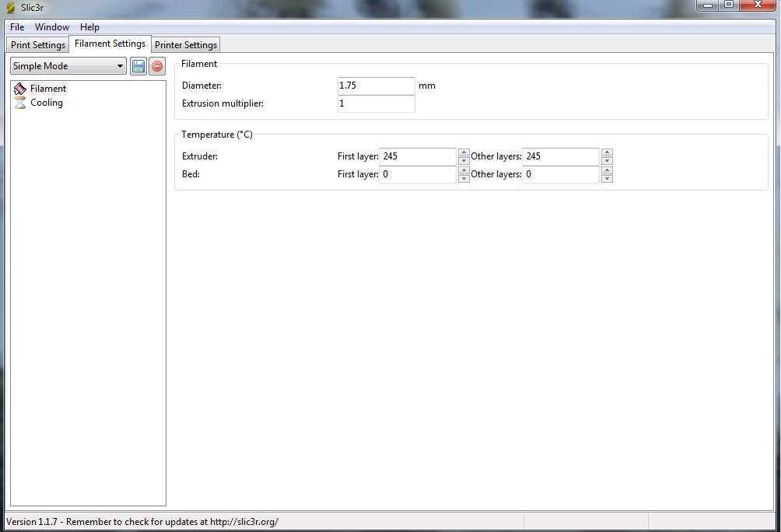Open the Window menu
The image size is (781, 532).
point(52,27)
